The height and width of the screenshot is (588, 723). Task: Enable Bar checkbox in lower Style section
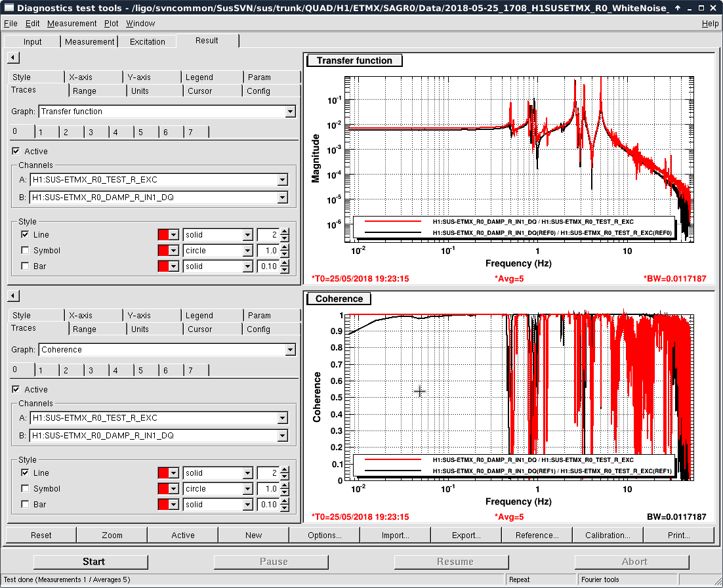(x=25, y=505)
